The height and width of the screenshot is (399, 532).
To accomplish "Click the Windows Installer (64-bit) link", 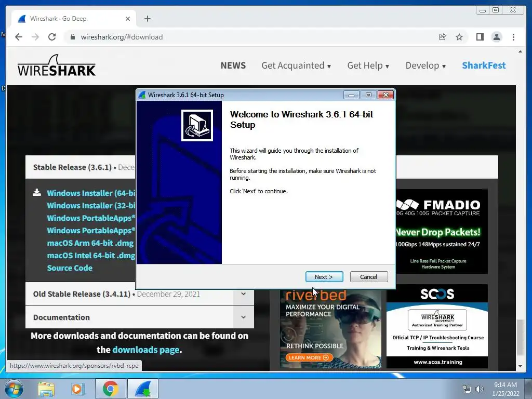I will pyautogui.click(x=91, y=193).
